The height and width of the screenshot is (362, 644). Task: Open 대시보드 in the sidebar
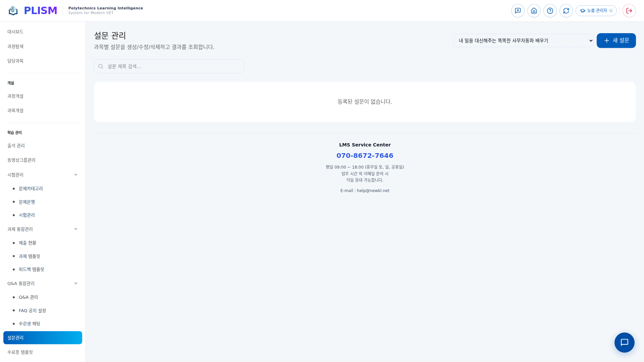[15, 32]
